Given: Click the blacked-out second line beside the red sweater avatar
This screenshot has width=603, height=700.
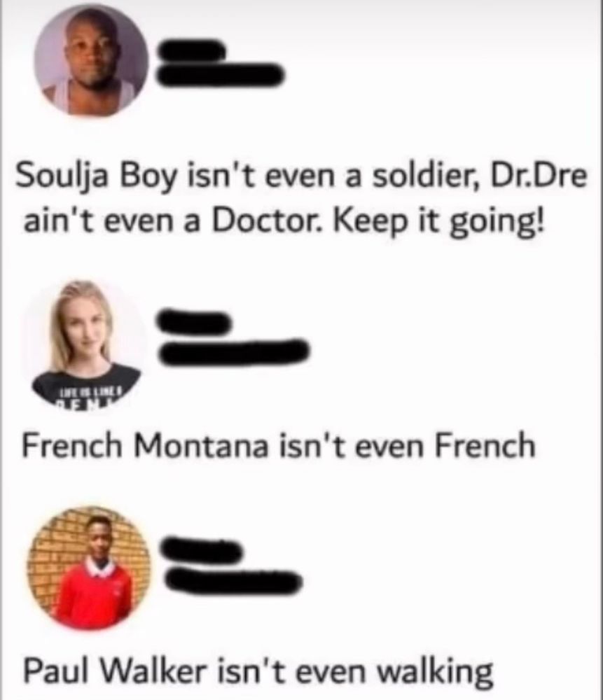Looking at the screenshot, I should click(233, 579).
